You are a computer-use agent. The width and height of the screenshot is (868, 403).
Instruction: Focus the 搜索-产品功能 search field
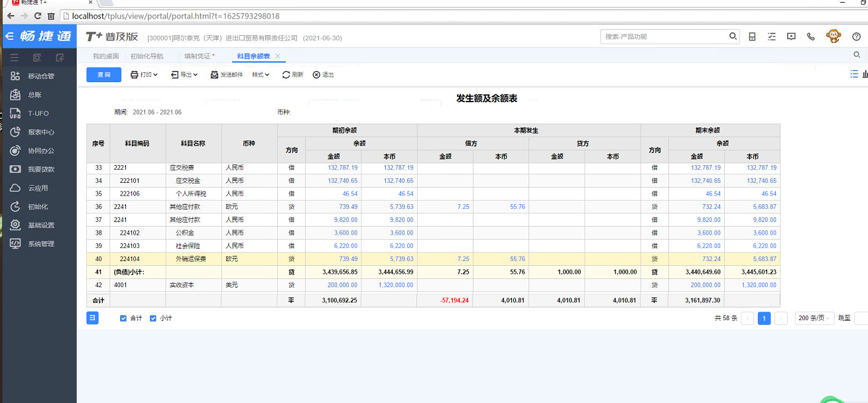coord(664,36)
